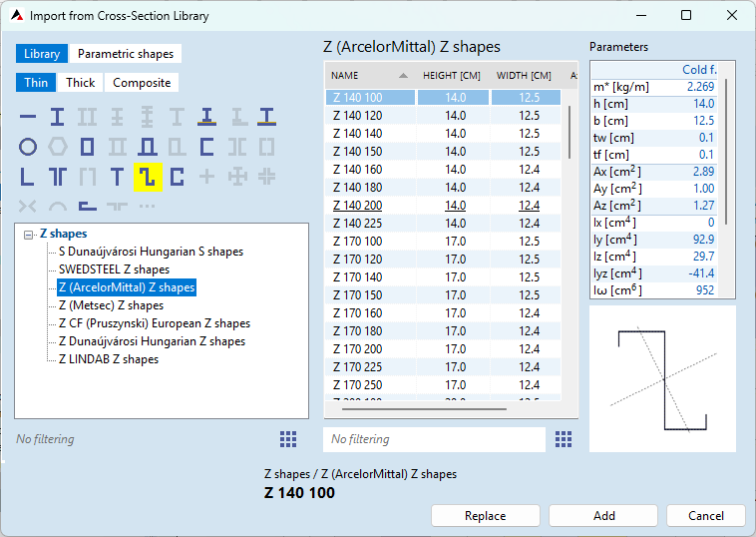Open grid filter options beside table filter
The height and width of the screenshot is (537, 756).
564,439
